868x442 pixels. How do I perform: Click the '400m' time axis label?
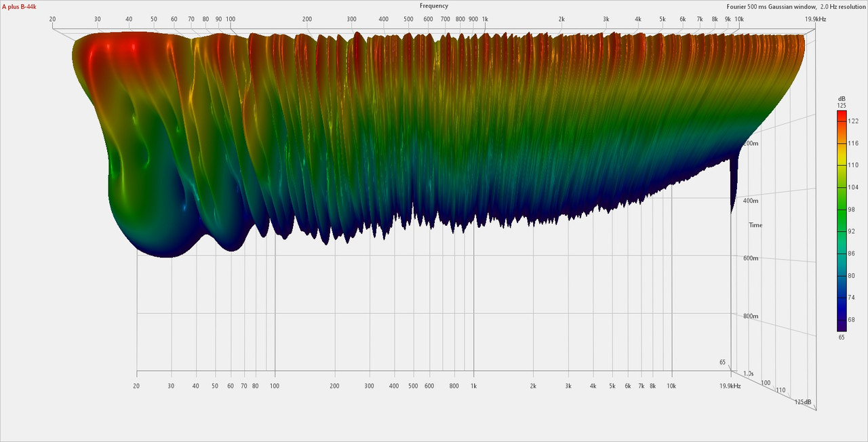751,201
